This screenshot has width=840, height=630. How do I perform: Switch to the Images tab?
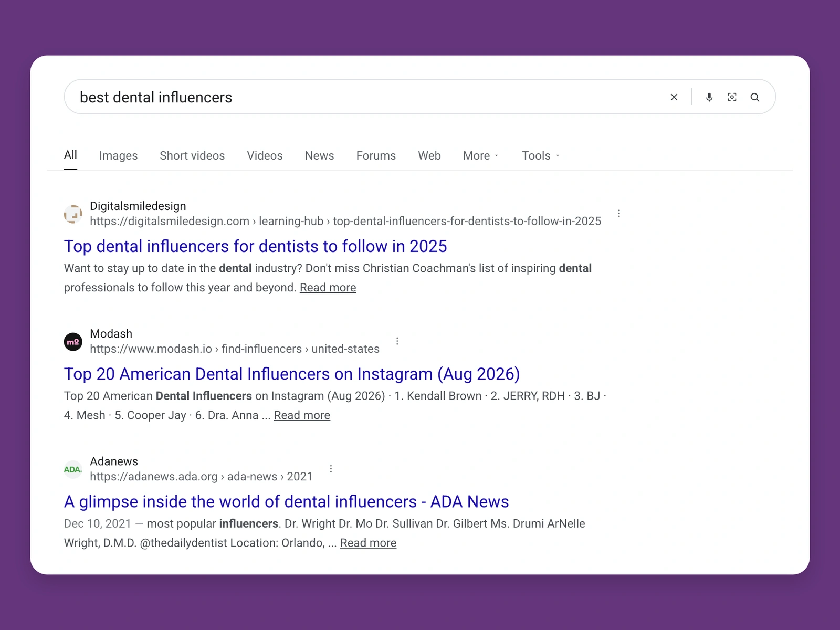coord(118,155)
